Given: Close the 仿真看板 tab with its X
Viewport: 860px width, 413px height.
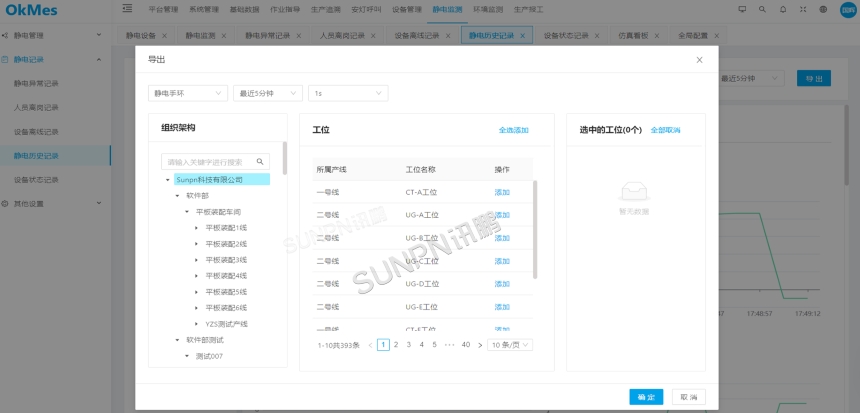Looking at the screenshot, I should point(657,36).
